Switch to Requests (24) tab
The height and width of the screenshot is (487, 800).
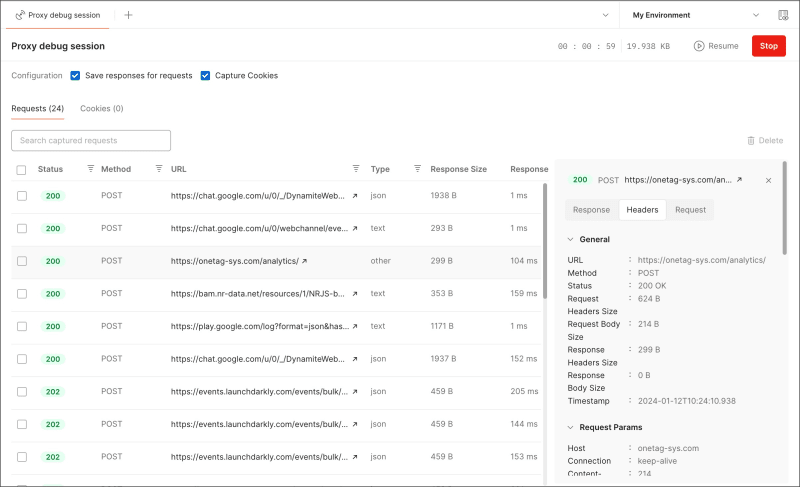point(38,109)
